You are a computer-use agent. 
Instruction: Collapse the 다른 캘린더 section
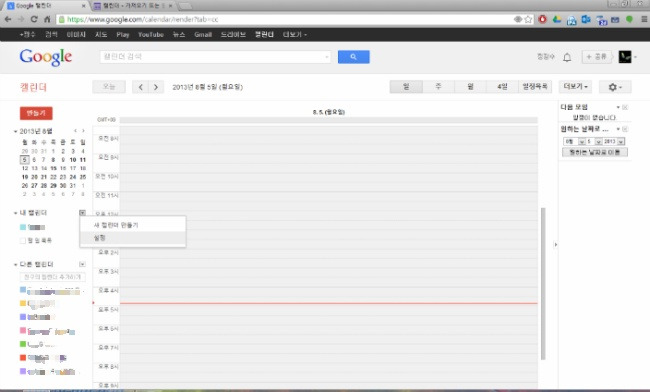pyautogui.click(x=15, y=264)
